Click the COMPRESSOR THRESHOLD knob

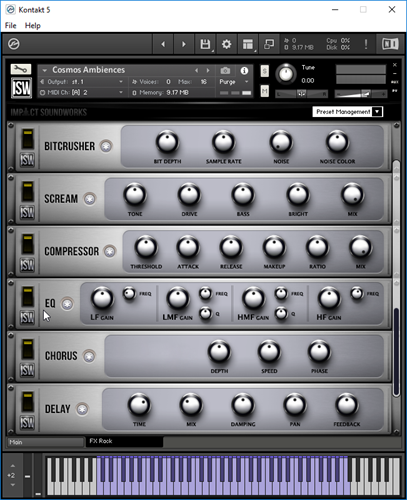point(146,248)
